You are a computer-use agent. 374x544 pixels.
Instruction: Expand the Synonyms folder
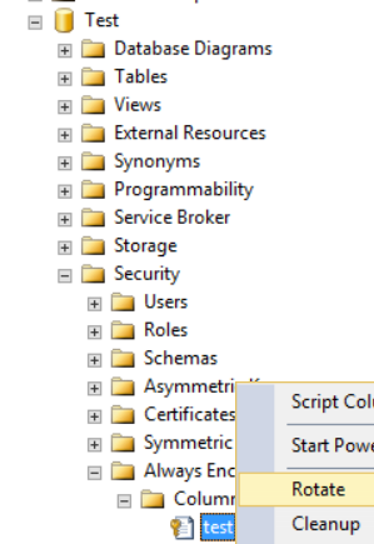[65, 163]
